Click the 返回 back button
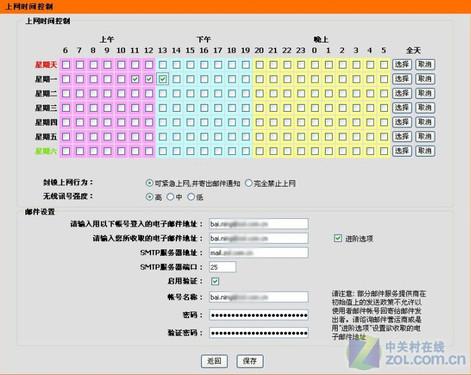The width and height of the screenshot is (471, 375). click(214, 361)
